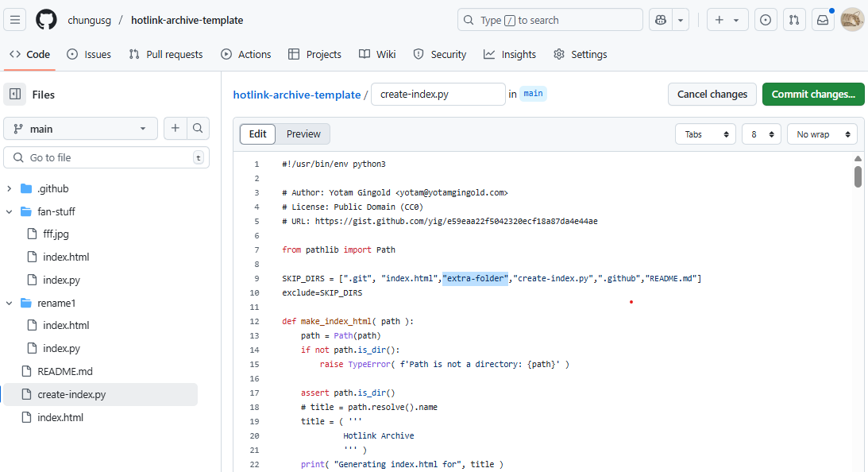Open the Actions tab

(x=246, y=54)
